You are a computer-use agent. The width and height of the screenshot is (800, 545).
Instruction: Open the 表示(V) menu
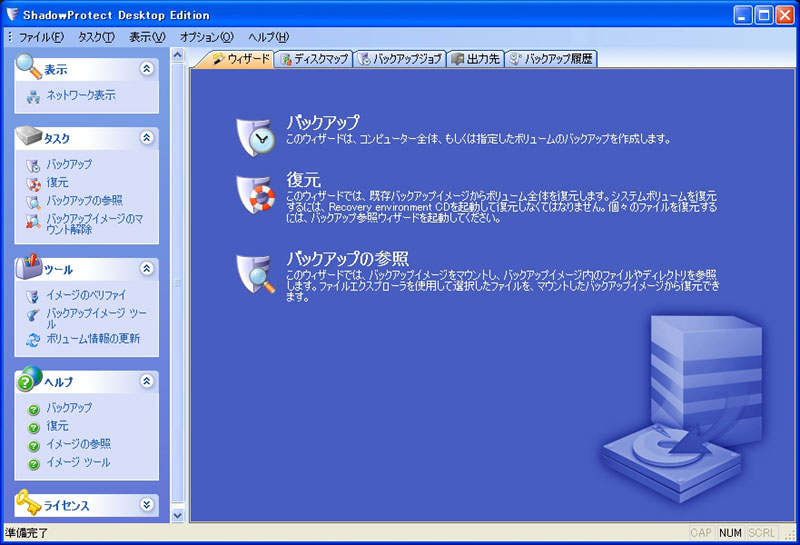147,37
